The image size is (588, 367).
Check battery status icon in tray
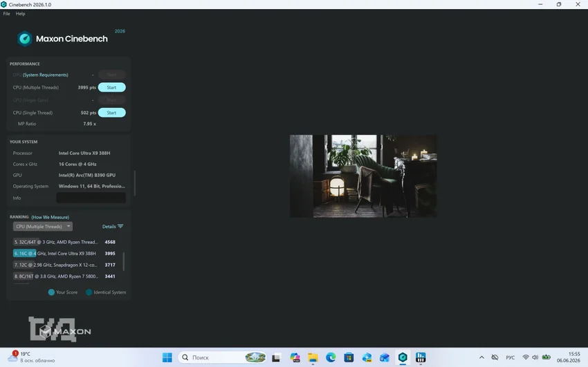[546, 357]
